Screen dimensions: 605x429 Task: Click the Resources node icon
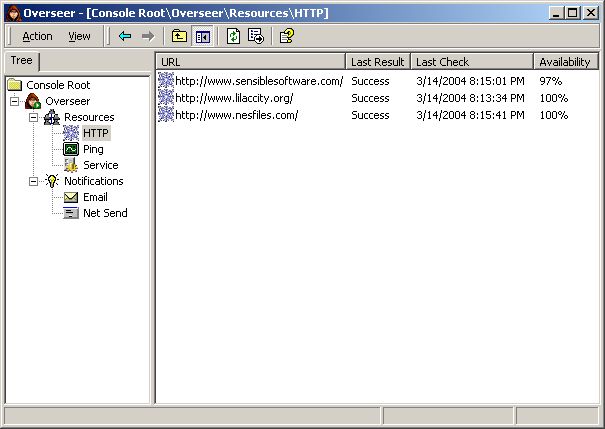coord(52,117)
